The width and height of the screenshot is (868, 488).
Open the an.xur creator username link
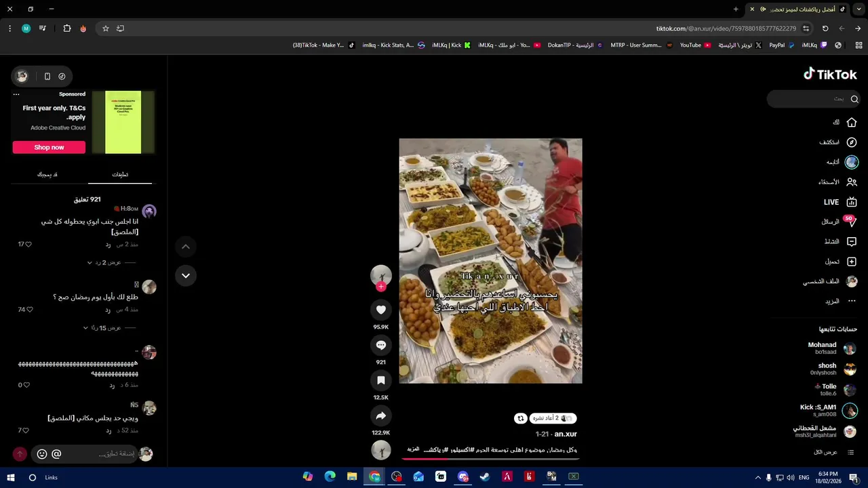point(566,434)
